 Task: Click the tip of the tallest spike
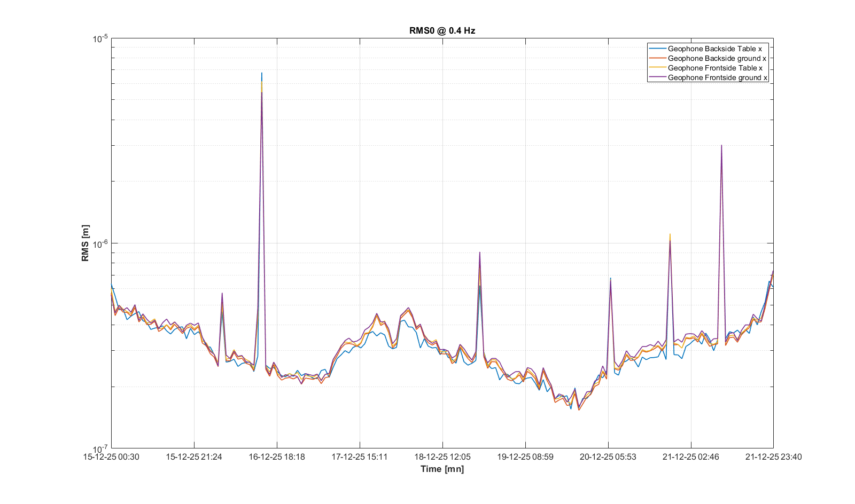click(x=262, y=73)
